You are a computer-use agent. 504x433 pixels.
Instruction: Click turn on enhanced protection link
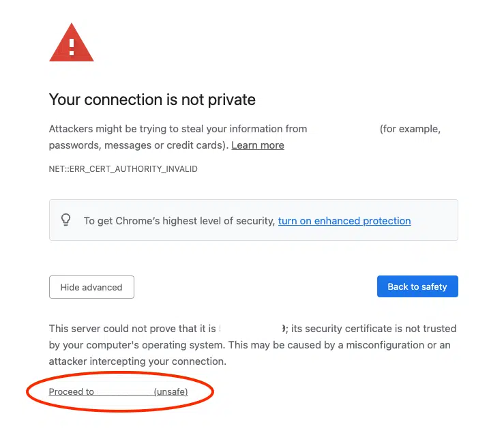pyautogui.click(x=344, y=221)
